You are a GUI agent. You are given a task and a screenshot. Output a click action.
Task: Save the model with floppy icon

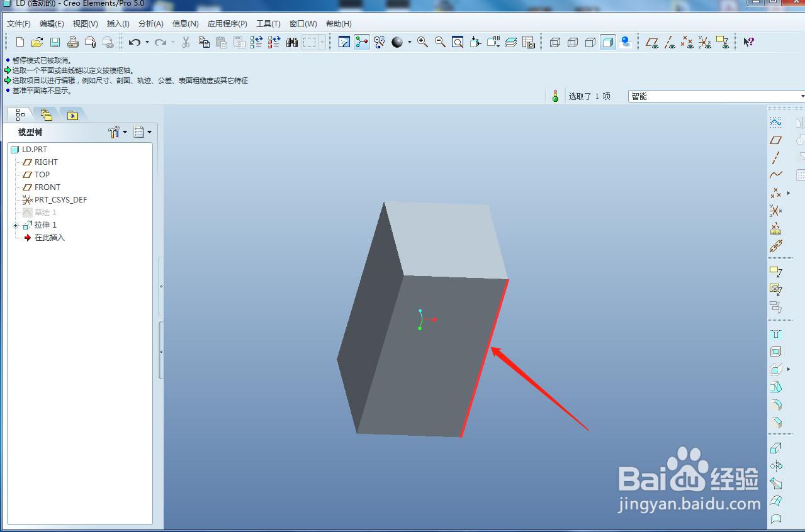[55, 42]
